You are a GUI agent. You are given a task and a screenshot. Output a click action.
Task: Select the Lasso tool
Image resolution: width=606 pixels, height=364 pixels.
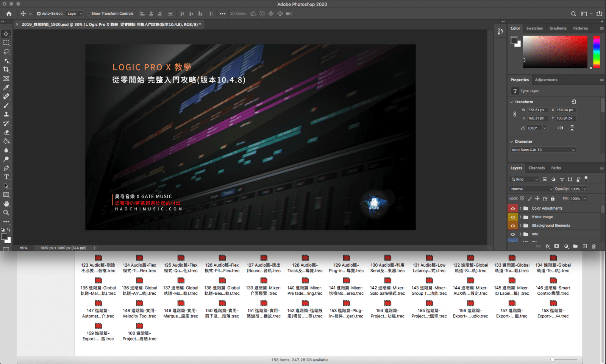[x=6, y=51]
